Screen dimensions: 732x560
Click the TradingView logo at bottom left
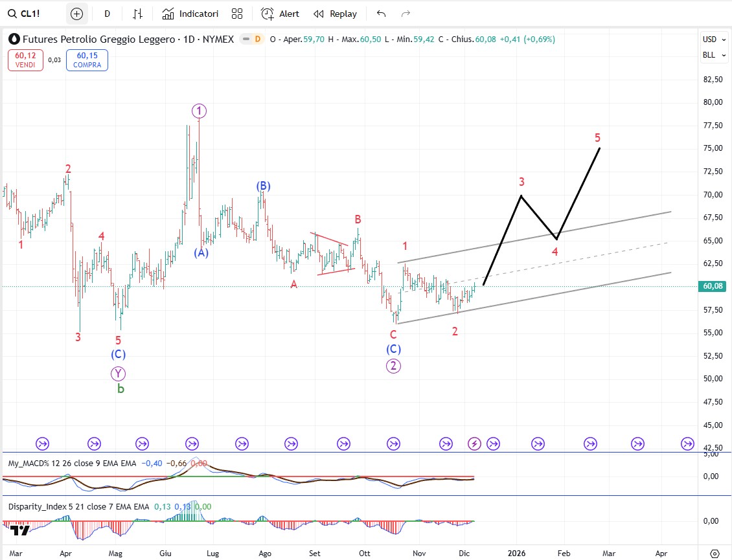tap(20, 530)
